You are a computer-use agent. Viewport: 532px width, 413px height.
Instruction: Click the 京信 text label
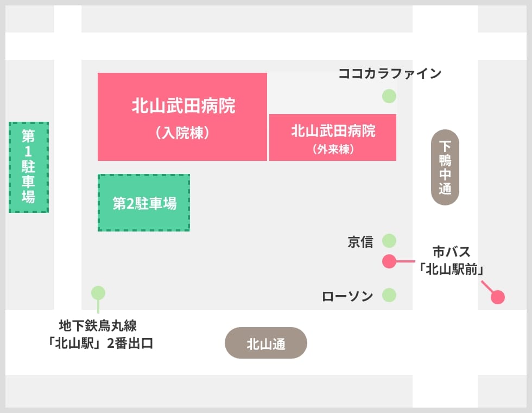[x=360, y=242]
